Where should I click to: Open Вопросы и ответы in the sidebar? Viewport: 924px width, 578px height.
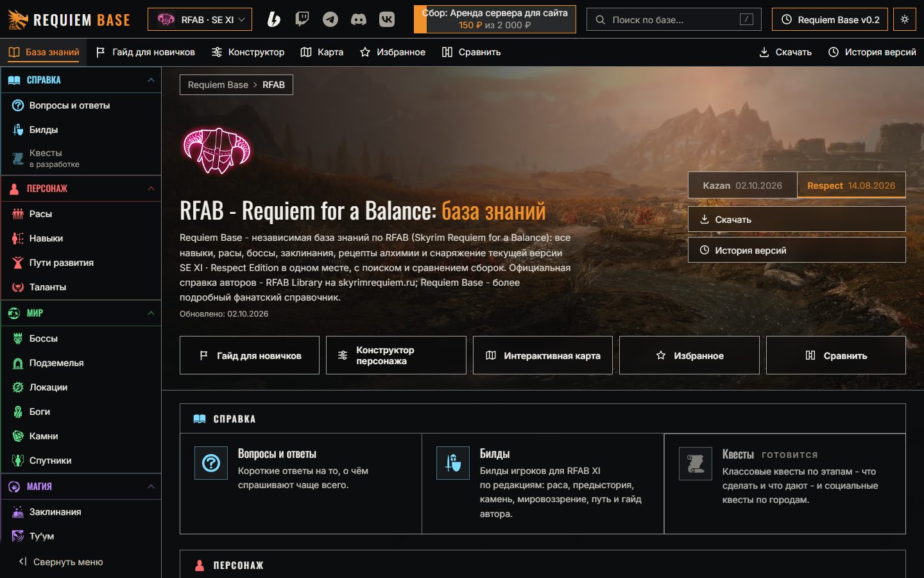81,105
